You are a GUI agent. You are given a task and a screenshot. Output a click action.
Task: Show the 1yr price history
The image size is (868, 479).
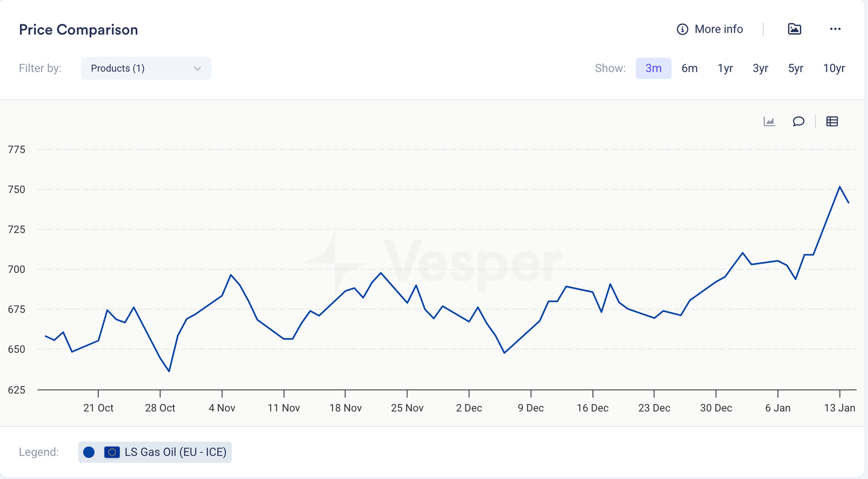(725, 68)
